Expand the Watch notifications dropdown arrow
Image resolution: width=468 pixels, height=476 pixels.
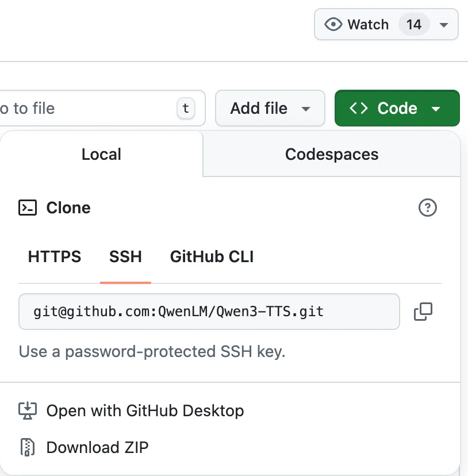[x=444, y=25]
